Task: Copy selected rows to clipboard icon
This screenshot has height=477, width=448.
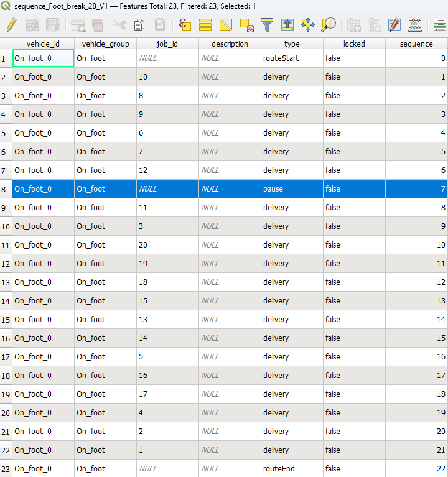Action: pyautogui.click(x=139, y=25)
